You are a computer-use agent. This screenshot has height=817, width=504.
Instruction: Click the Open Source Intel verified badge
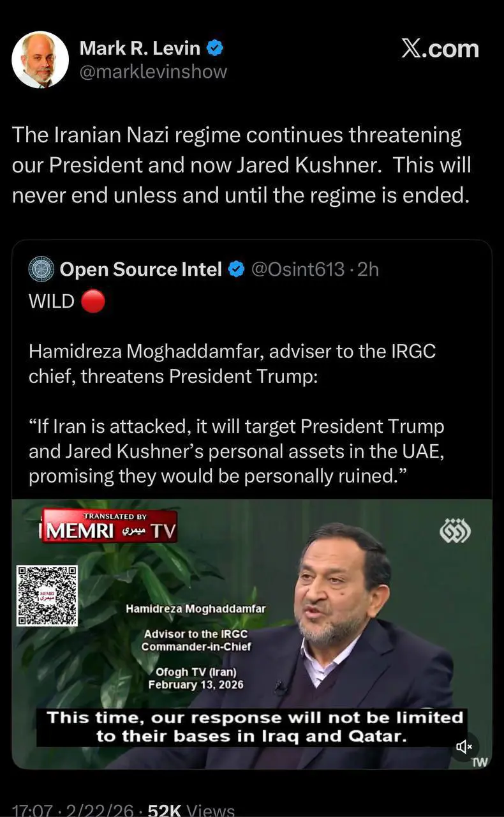pyautogui.click(x=236, y=270)
